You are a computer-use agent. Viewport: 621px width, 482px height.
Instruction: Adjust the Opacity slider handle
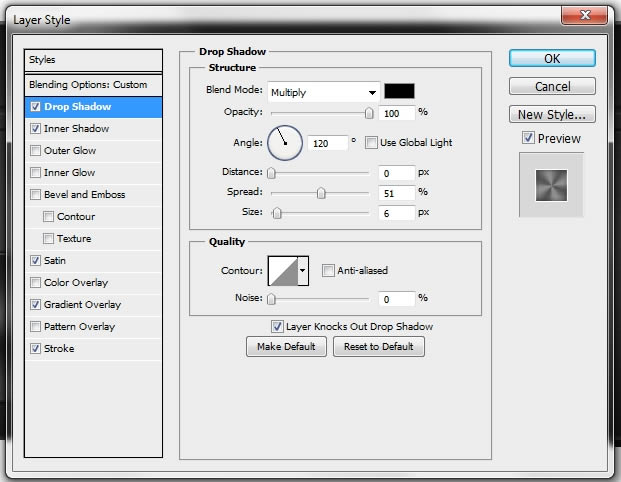(369, 113)
